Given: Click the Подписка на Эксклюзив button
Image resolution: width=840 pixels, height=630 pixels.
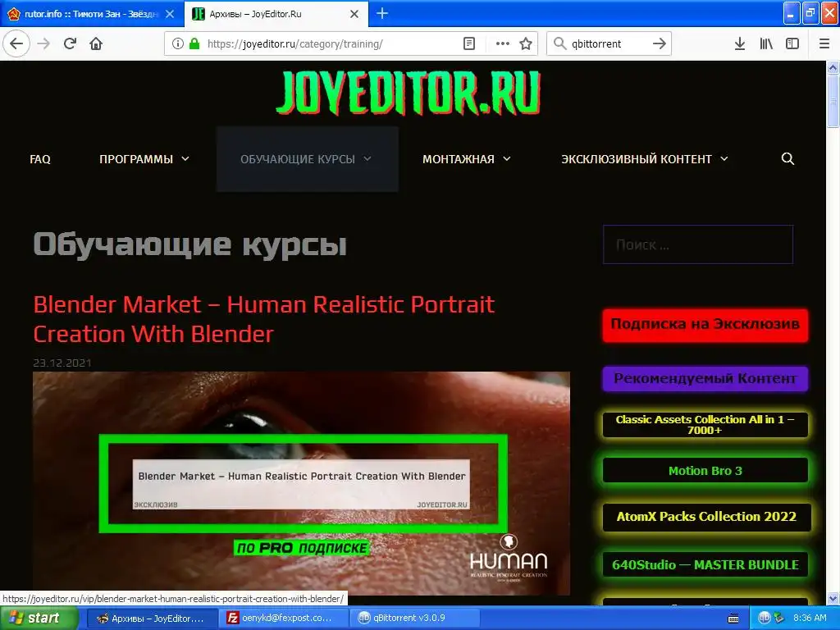Looking at the screenshot, I should (x=705, y=325).
